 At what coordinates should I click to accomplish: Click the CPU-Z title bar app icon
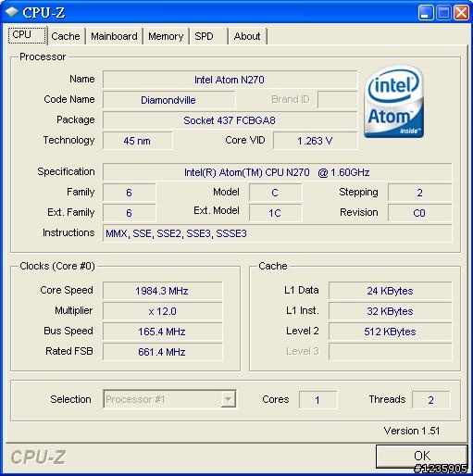pyautogui.click(x=12, y=12)
